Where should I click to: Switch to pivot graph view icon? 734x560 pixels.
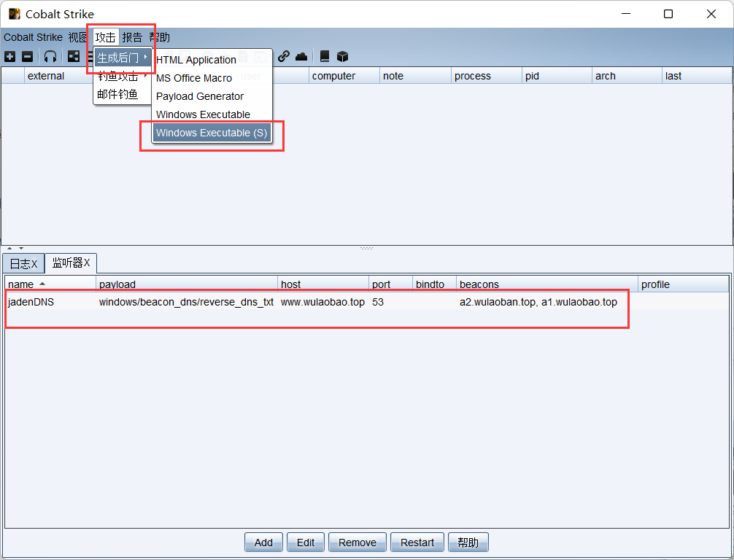74,57
